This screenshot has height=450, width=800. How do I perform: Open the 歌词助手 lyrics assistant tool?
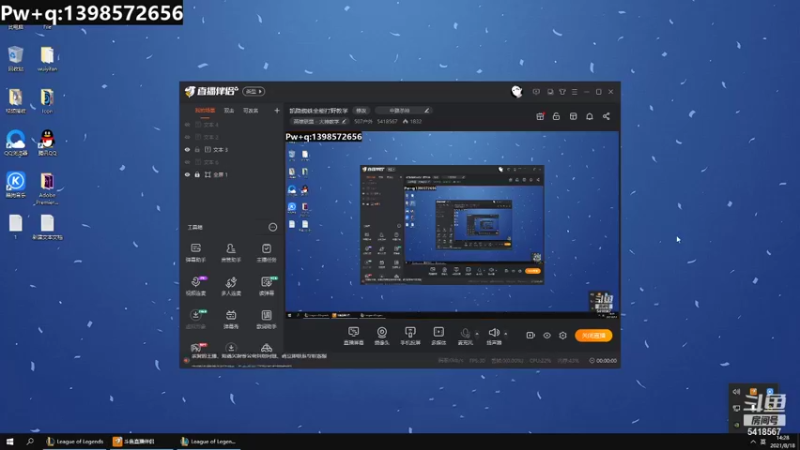266,319
